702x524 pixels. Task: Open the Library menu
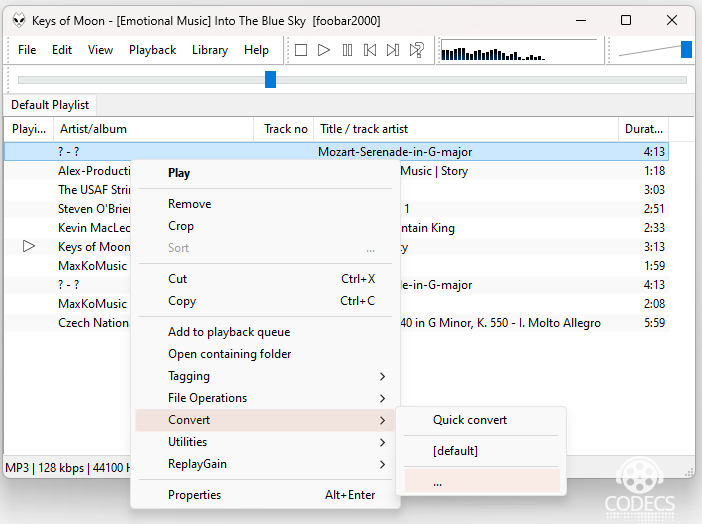(x=210, y=50)
